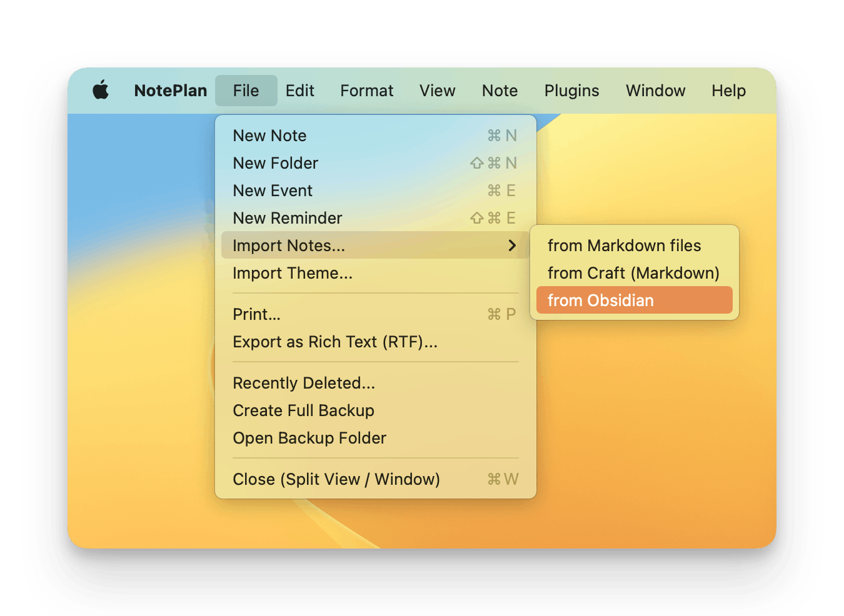Open the NotePlan app menu
This screenshot has width=844, height=616.
click(171, 91)
